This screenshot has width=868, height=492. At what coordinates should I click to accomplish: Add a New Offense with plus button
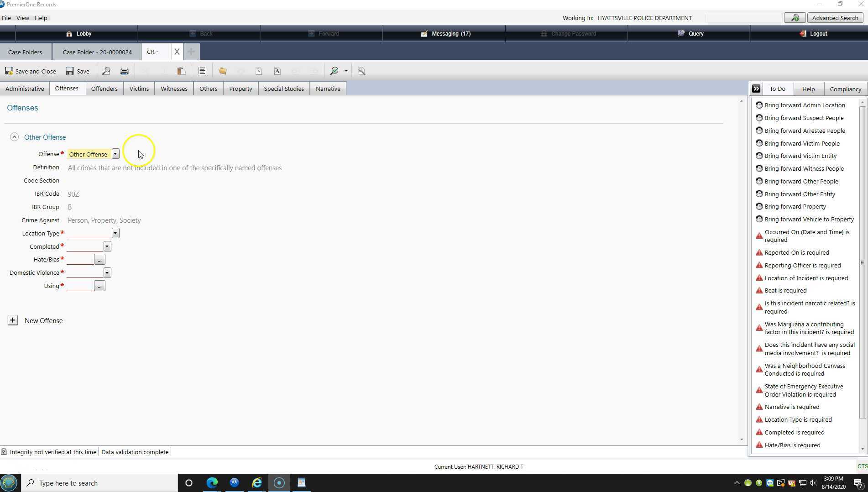tap(13, 320)
